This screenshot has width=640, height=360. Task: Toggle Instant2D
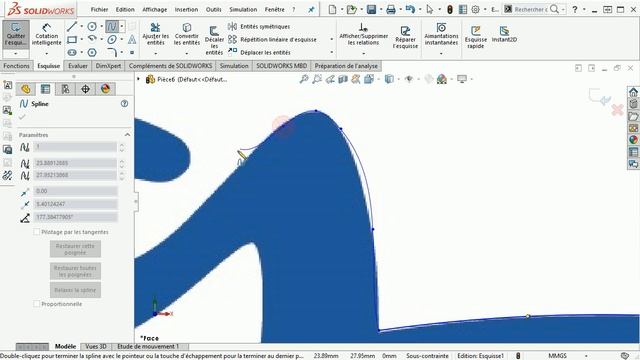tap(504, 34)
